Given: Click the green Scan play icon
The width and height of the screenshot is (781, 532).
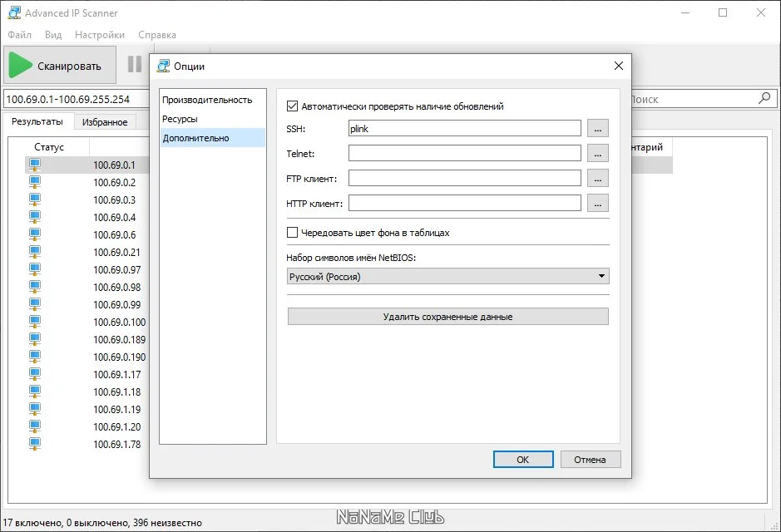Looking at the screenshot, I should point(21,65).
